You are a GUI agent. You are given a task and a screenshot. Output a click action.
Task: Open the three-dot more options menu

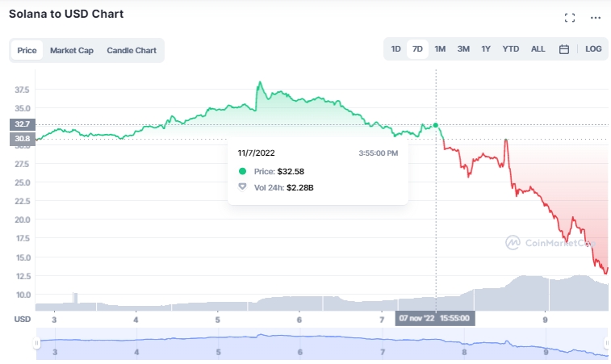[596, 18]
